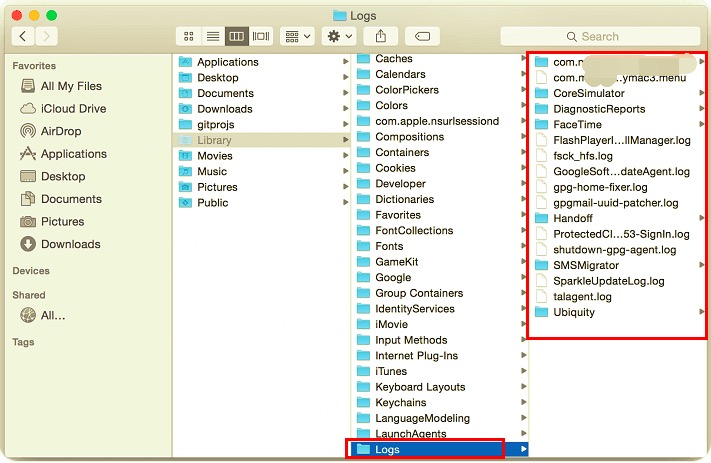Open iCloud Drive in sidebar
Image resolution: width=711 pixels, height=463 pixels.
(63, 109)
